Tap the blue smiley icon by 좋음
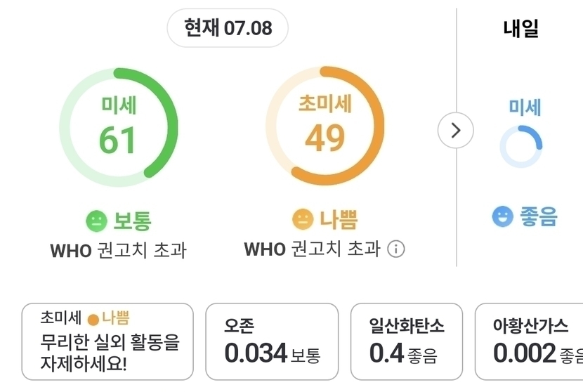Screen dimensions: 583x392 coord(502,216)
